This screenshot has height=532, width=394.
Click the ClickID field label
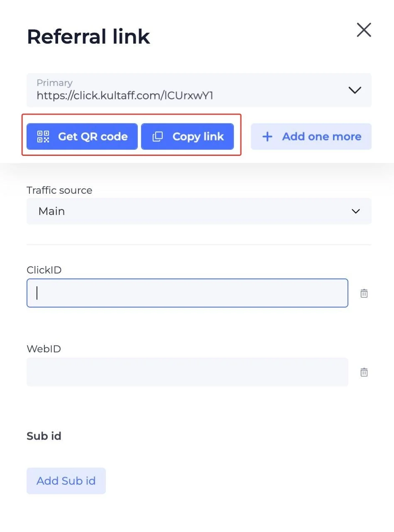coord(44,270)
